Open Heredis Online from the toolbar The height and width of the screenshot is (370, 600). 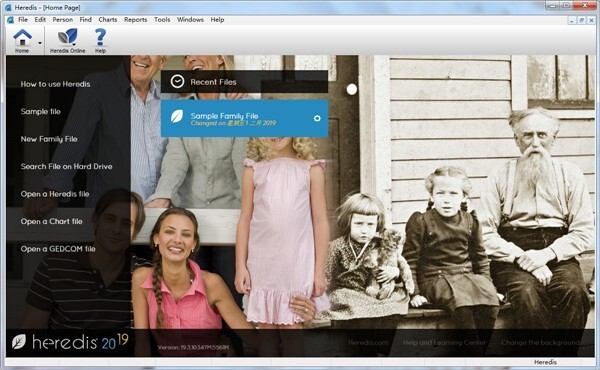(67, 40)
